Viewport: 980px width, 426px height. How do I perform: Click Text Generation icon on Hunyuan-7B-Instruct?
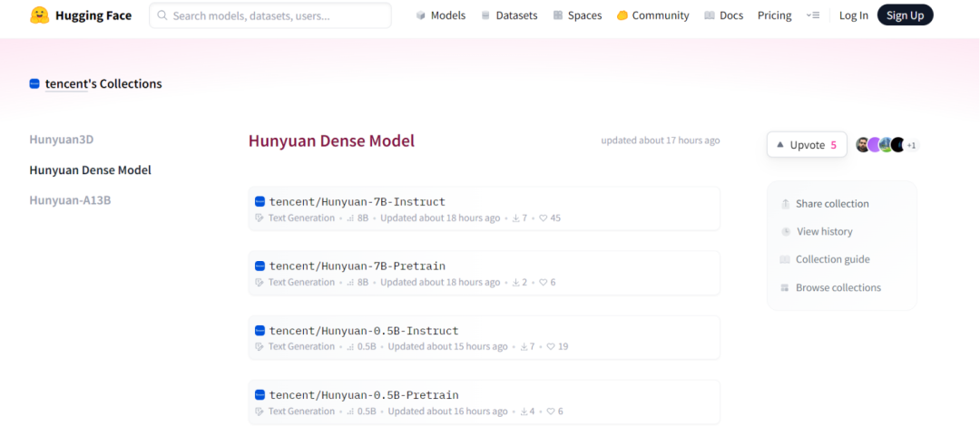click(260, 218)
